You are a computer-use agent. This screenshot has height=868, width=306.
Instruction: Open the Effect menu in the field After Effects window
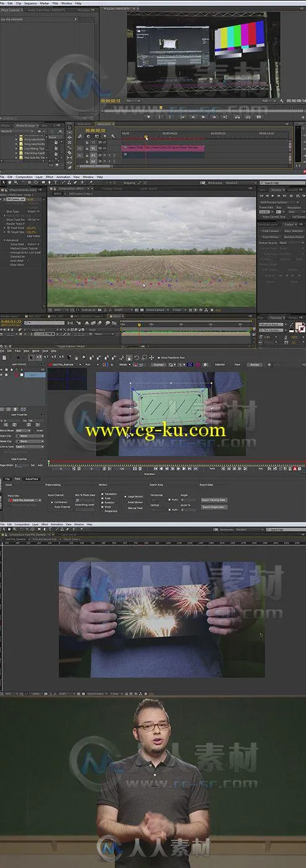coord(48,177)
